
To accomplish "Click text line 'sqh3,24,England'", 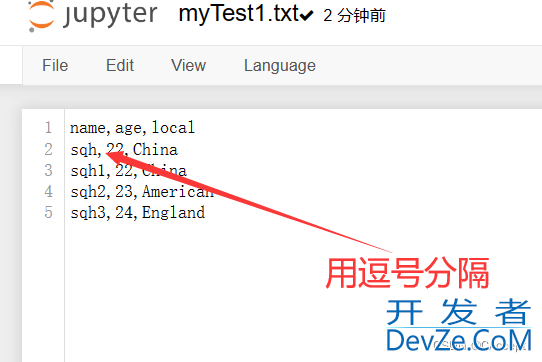I will 137,213.
